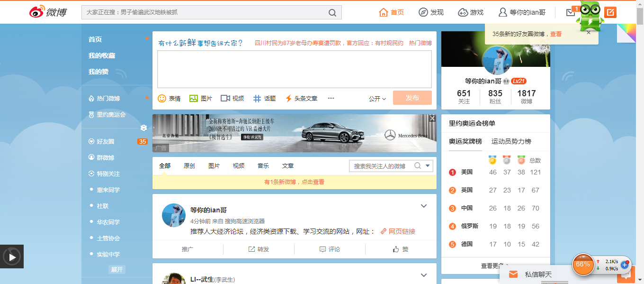Open dropdown arrow in 搜索我关注人的微博 box
This screenshot has width=644, height=284.
pyautogui.click(x=428, y=165)
